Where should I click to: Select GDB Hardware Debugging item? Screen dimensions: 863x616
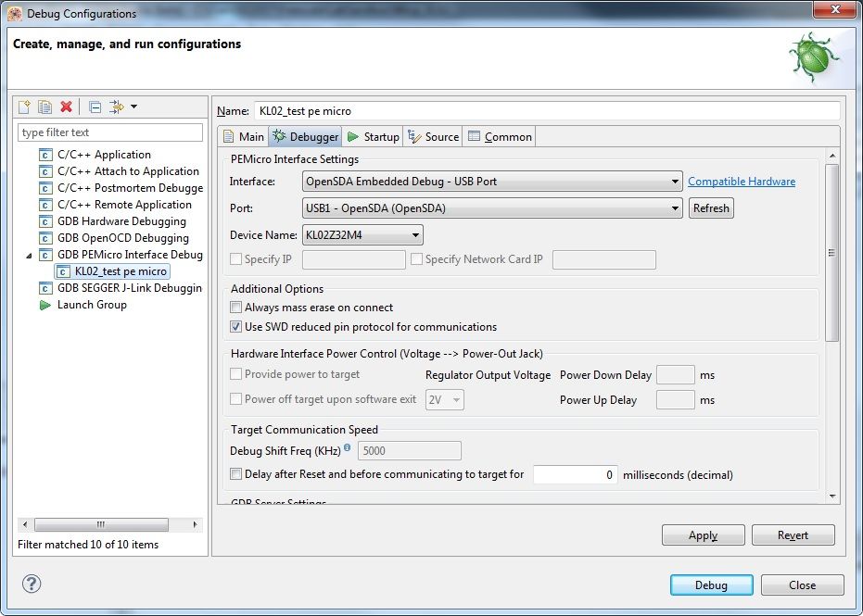click(113, 221)
